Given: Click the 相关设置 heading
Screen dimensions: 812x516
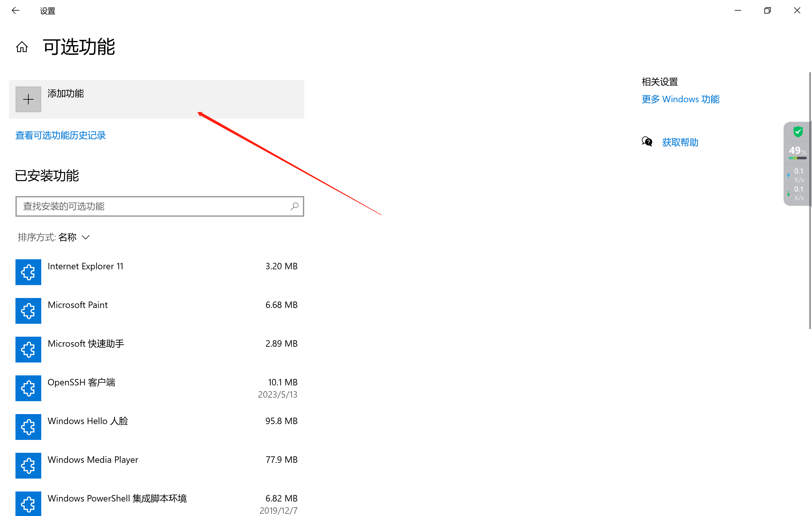Looking at the screenshot, I should pos(660,82).
